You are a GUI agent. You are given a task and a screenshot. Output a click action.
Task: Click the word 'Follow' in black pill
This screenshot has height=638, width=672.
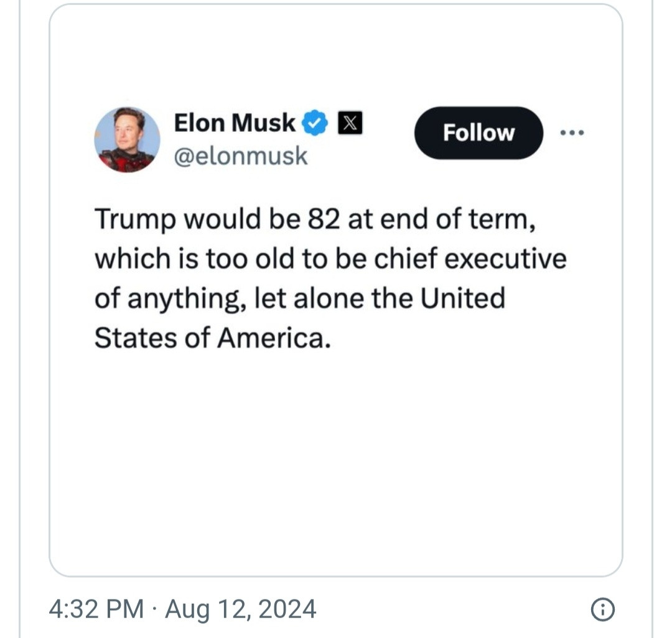pos(478,132)
